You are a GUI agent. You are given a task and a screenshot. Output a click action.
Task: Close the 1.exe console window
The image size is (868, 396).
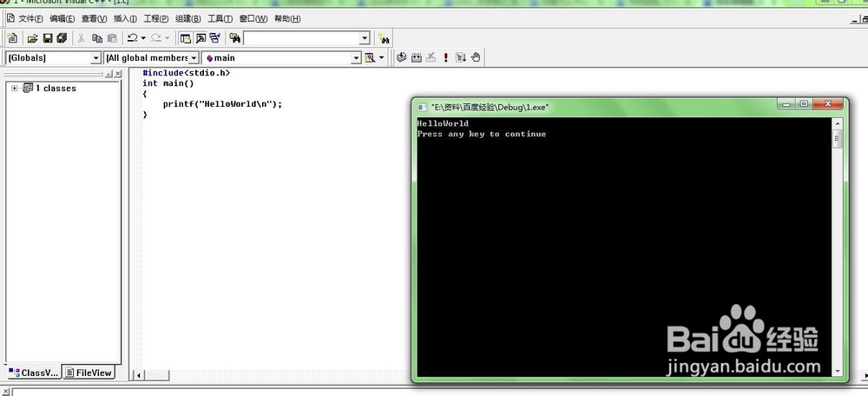[x=829, y=103]
